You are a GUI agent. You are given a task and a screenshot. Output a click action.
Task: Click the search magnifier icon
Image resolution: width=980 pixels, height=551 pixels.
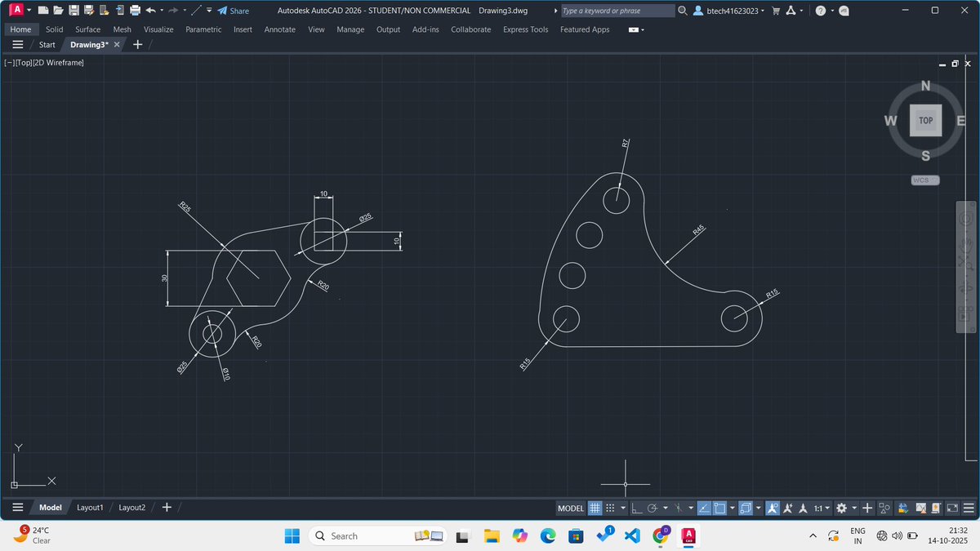click(683, 11)
